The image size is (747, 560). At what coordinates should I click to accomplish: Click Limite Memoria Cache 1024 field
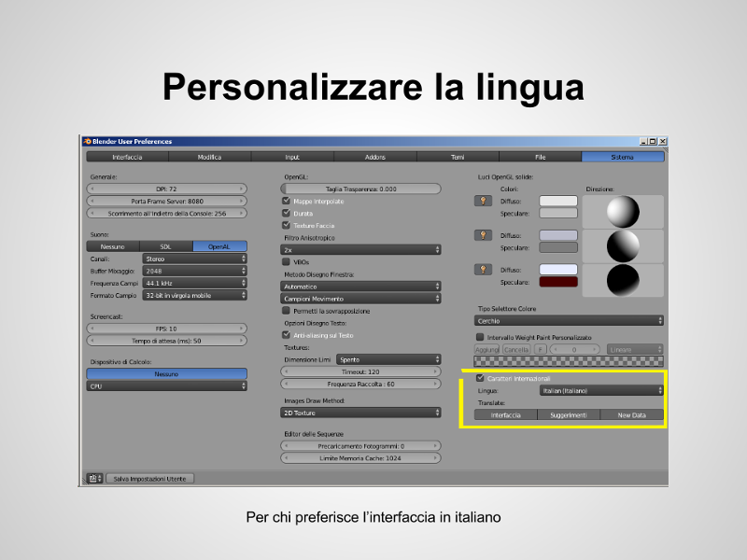tap(360, 458)
